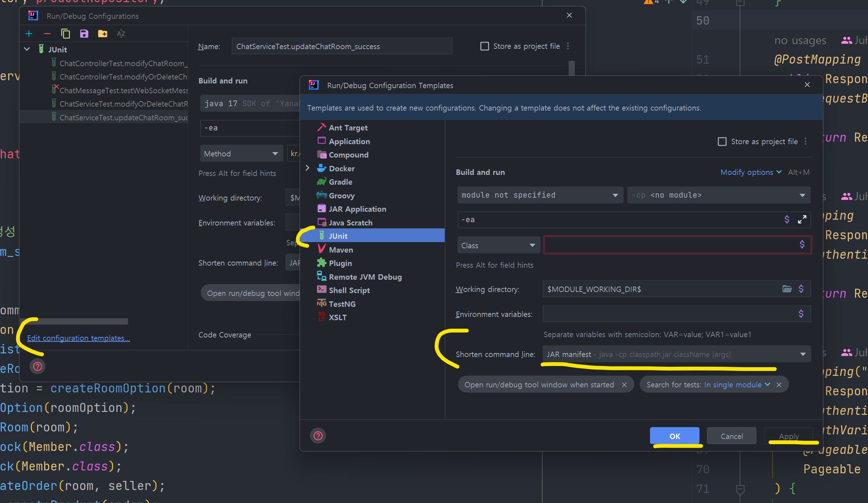Click the Save Configuration floppy disk icon

coord(84,34)
